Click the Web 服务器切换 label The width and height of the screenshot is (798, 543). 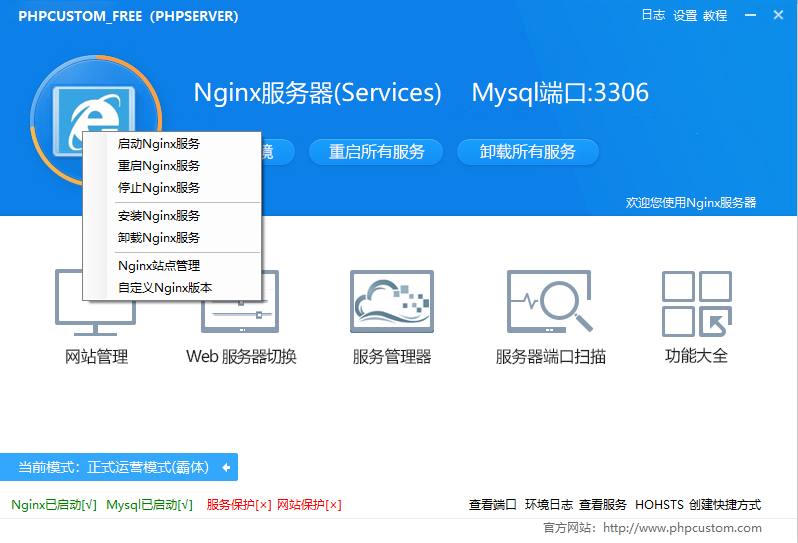241,356
